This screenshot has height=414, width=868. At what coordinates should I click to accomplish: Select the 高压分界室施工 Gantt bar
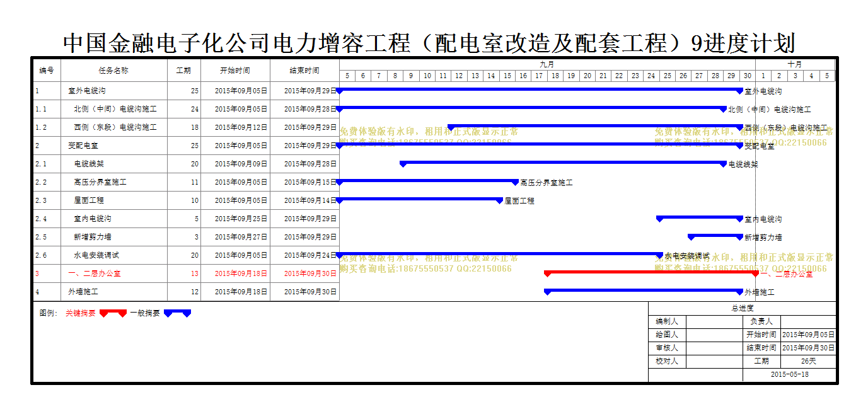coord(427,181)
